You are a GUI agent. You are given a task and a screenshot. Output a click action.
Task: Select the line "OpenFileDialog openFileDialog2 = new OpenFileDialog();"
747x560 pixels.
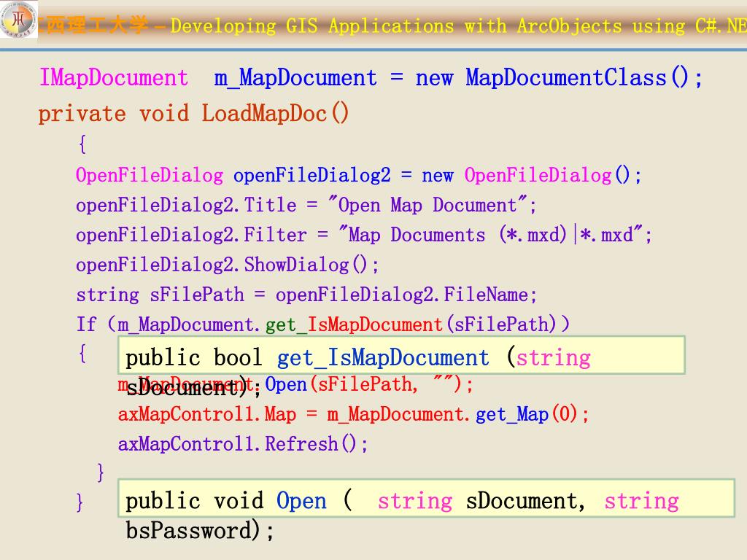click(x=359, y=175)
